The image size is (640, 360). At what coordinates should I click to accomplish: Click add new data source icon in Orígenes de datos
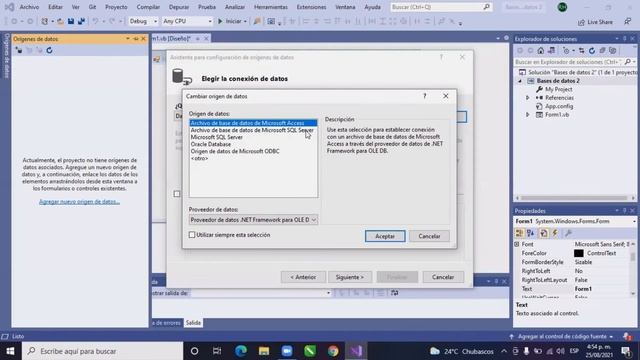coord(19,50)
